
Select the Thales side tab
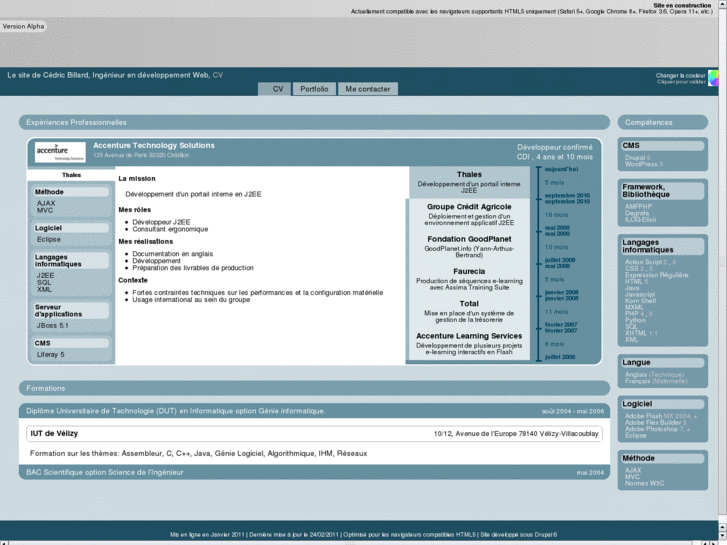(x=71, y=175)
